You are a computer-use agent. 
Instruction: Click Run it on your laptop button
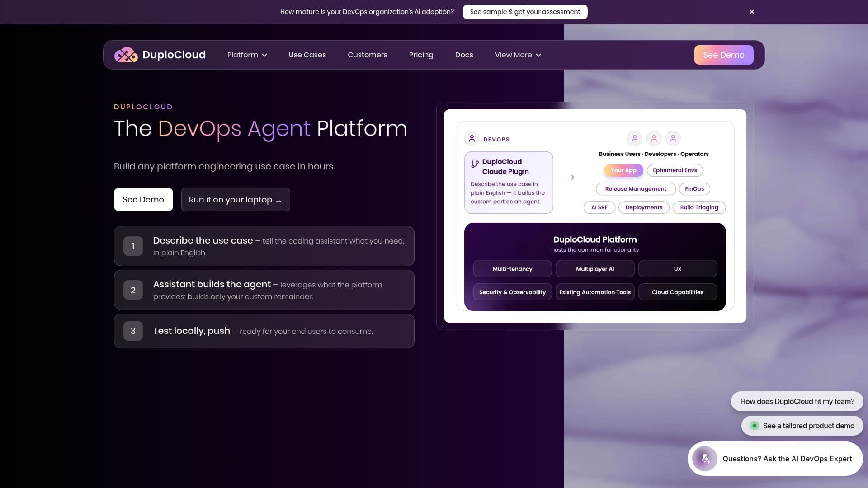tap(236, 199)
